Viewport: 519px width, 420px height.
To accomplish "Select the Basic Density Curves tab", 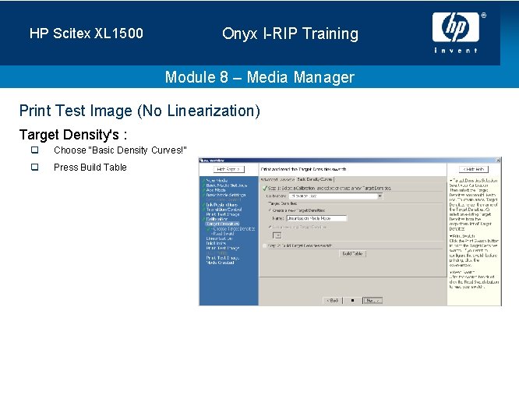I will pos(315,179).
